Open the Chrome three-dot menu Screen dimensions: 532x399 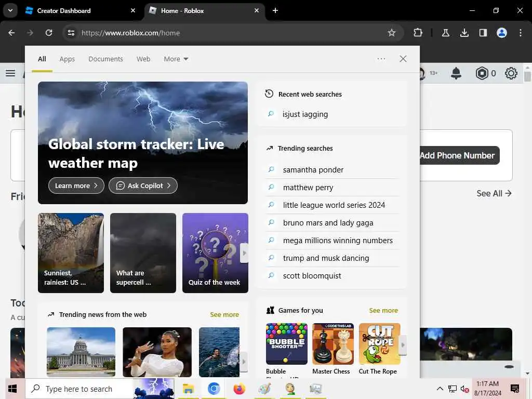click(521, 33)
